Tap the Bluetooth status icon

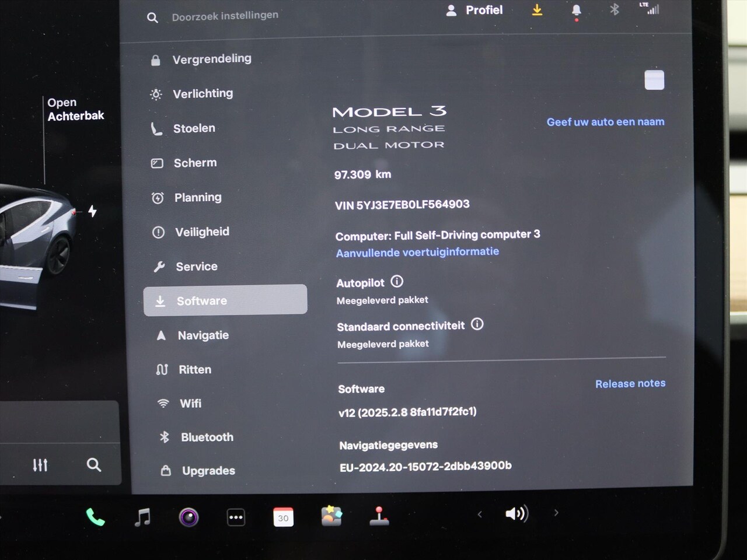tap(614, 9)
